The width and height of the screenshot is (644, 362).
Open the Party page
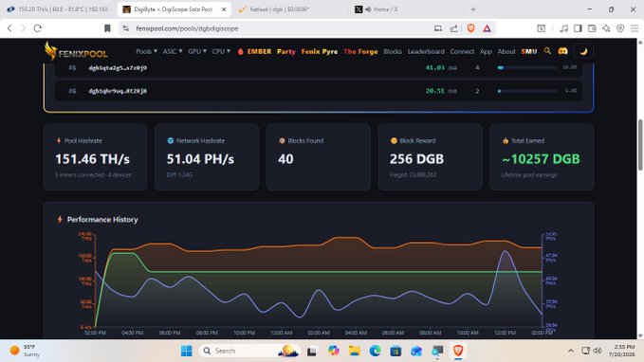286,51
